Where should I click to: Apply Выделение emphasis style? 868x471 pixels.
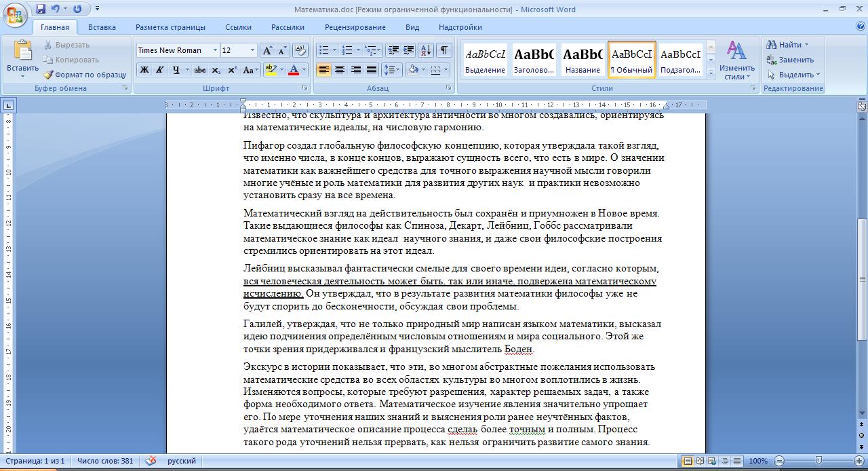tap(485, 60)
